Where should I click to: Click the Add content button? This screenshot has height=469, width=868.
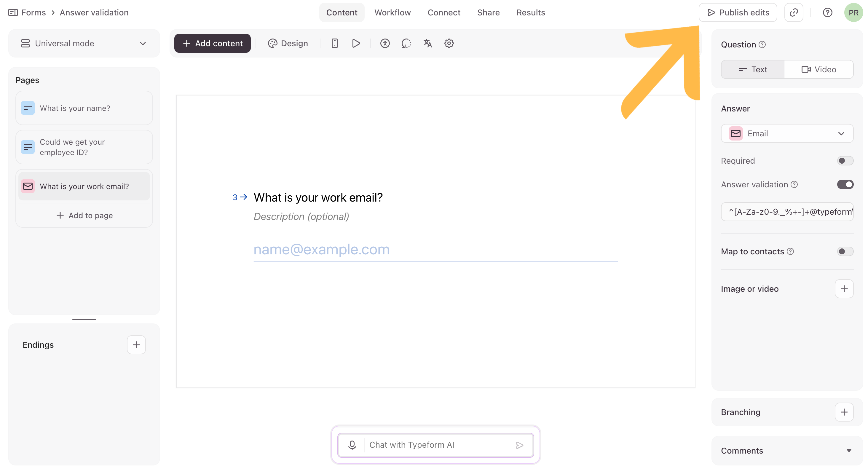(x=212, y=43)
